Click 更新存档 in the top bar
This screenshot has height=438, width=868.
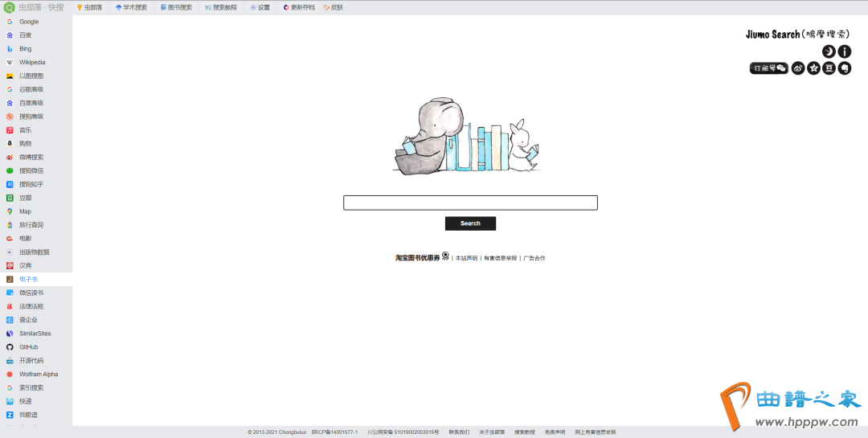point(298,7)
